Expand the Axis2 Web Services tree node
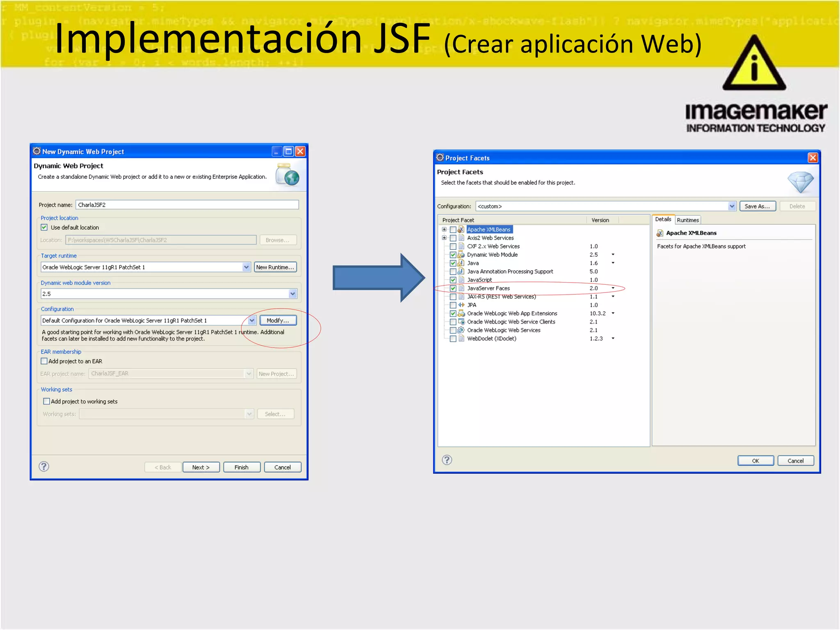The width and height of the screenshot is (840, 630). tap(444, 237)
